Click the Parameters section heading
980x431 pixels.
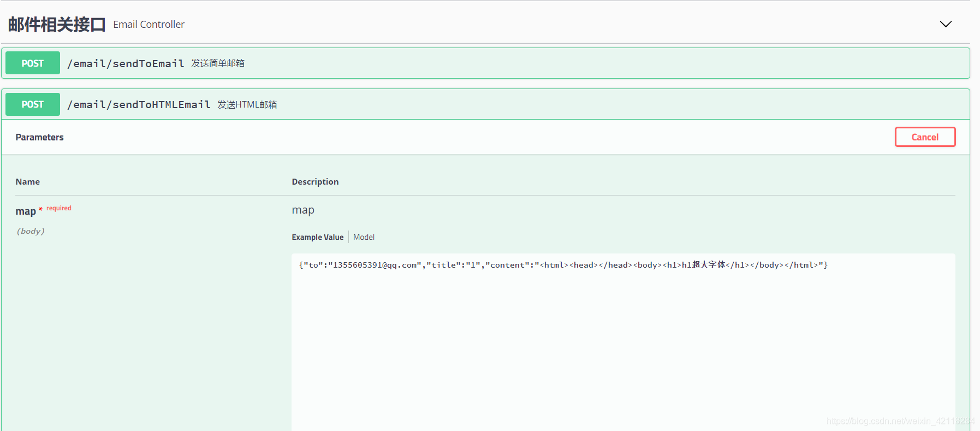pos(40,137)
